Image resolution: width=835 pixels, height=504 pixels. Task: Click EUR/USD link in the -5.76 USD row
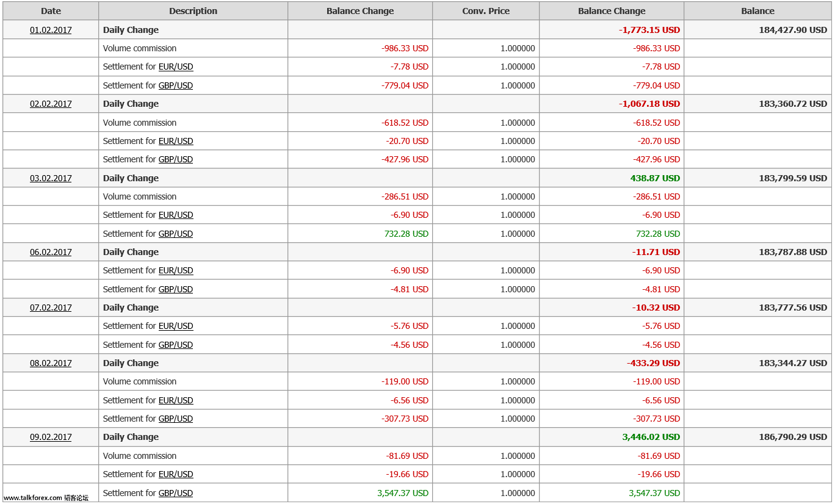tap(176, 326)
